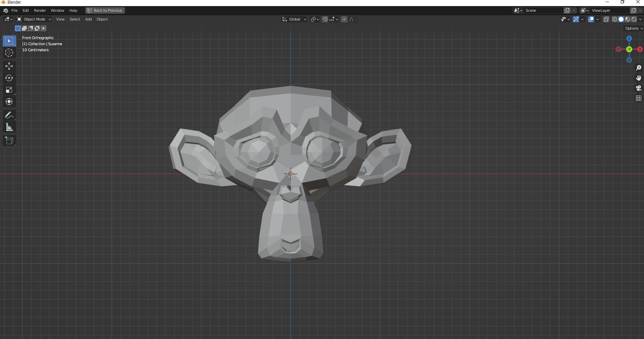Viewport: 644px width, 339px height.
Task: Open the Edit menu
Action: click(26, 10)
